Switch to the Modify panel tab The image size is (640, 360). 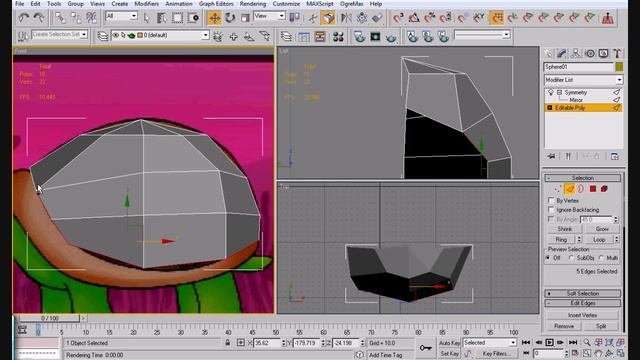(x=562, y=53)
